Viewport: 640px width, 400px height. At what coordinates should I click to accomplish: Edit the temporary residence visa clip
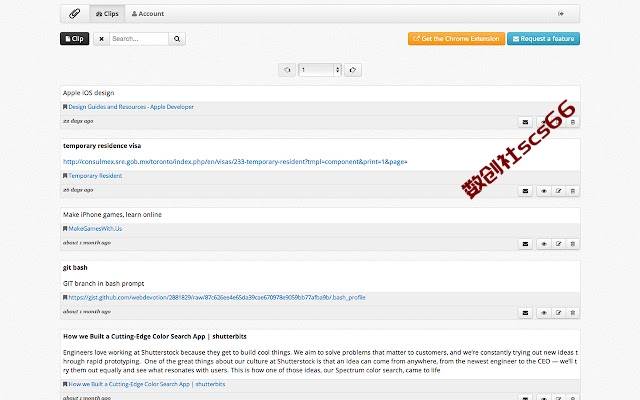click(558, 191)
